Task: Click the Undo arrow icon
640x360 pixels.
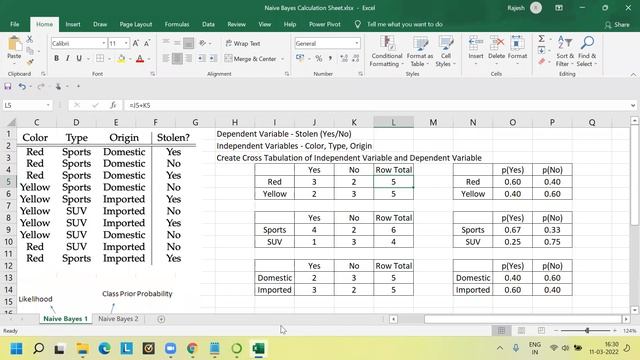Action: pyautogui.click(x=22, y=87)
